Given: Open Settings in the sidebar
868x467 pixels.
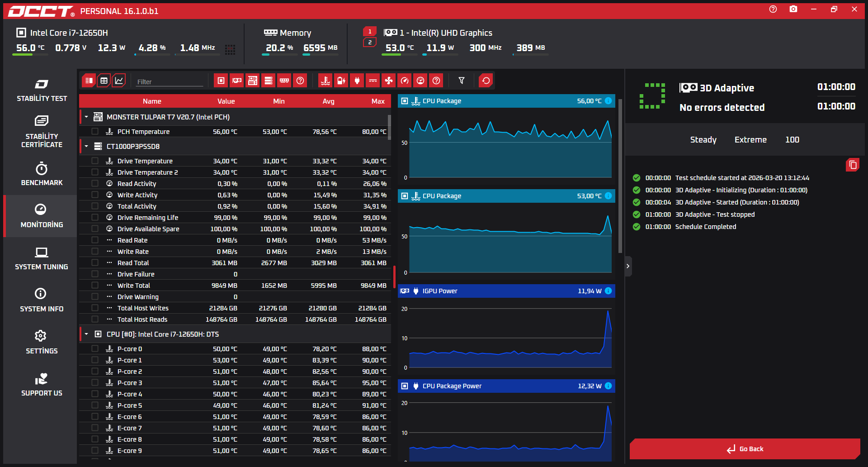Looking at the screenshot, I should click(42, 343).
